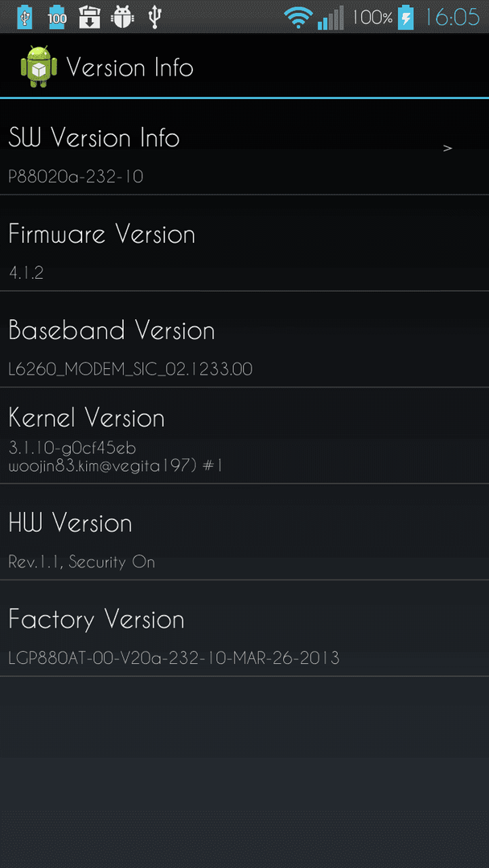Tap the 16:05 clock in status bar
This screenshot has width=489, height=868.
pyautogui.click(x=452, y=17)
